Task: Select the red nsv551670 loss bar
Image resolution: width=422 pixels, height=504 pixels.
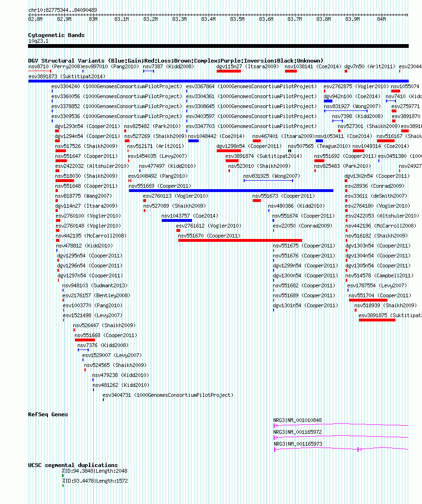Action: (240, 240)
